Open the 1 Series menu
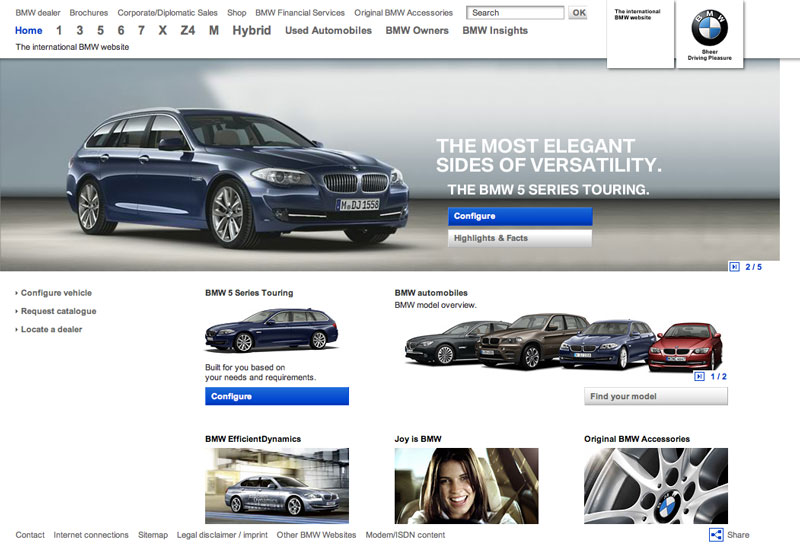800x545 pixels. [59, 31]
